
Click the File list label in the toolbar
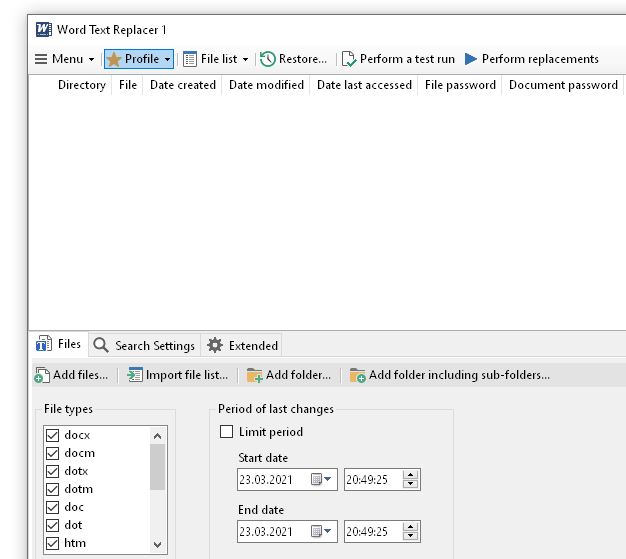[x=219, y=59]
